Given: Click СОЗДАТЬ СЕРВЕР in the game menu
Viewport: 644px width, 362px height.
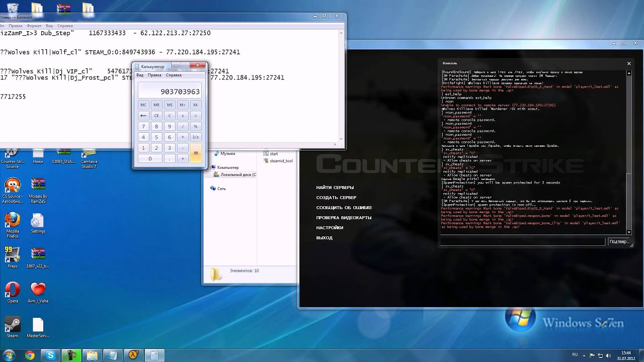Looking at the screenshot, I should (x=336, y=198).
